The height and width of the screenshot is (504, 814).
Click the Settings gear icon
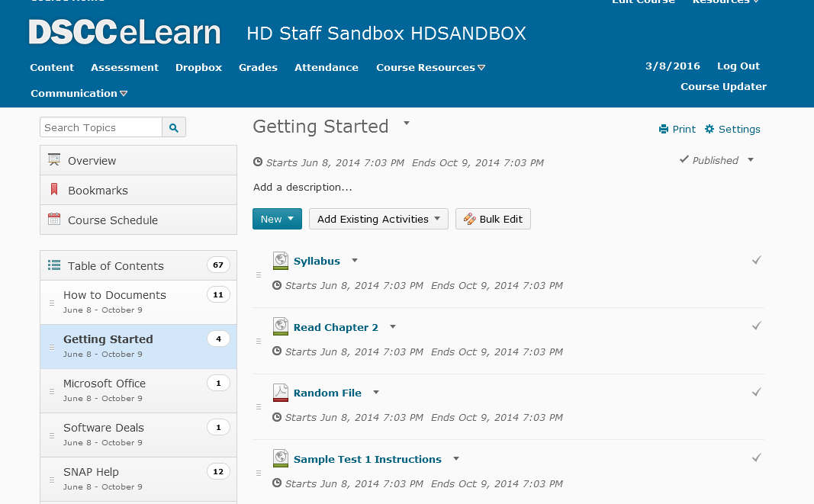pos(709,129)
